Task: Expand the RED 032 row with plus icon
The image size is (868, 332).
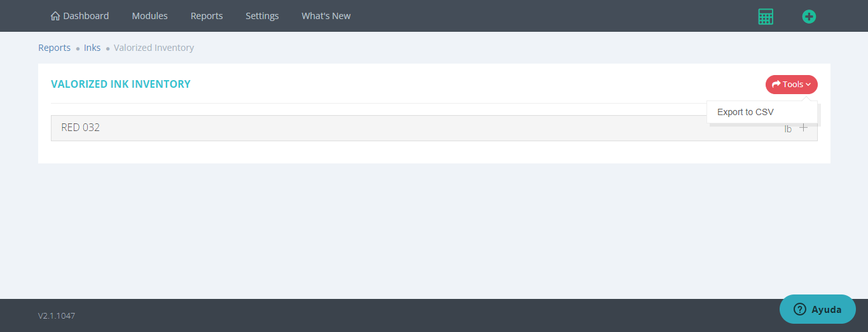Action: 803,128
